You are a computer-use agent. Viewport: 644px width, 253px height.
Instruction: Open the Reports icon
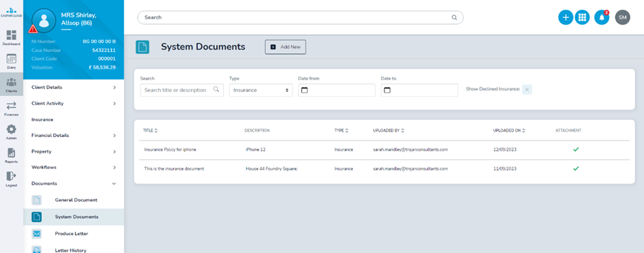(x=12, y=153)
